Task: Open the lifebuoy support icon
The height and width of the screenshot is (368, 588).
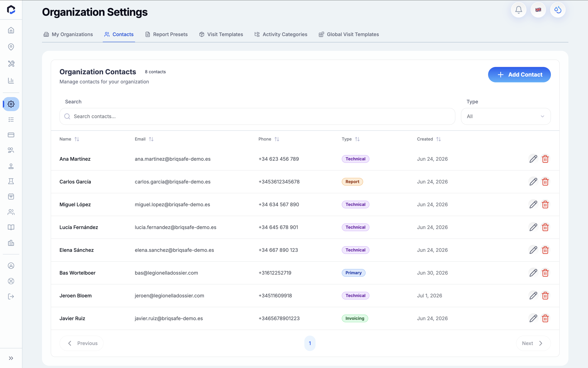Action: point(11,281)
